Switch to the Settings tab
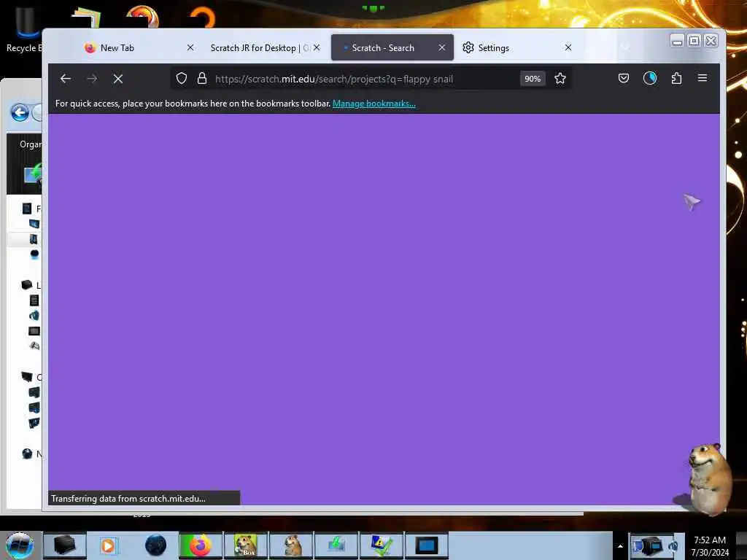This screenshot has width=747, height=560. click(x=517, y=47)
